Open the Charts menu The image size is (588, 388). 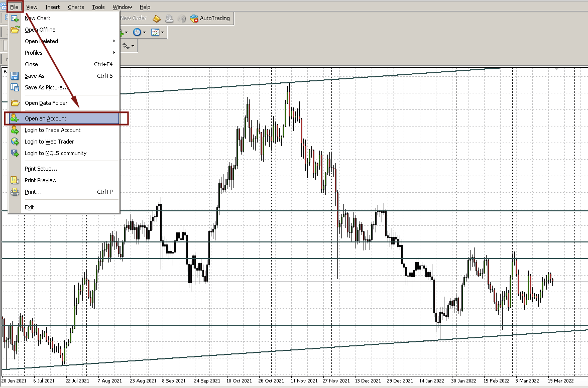[76, 7]
